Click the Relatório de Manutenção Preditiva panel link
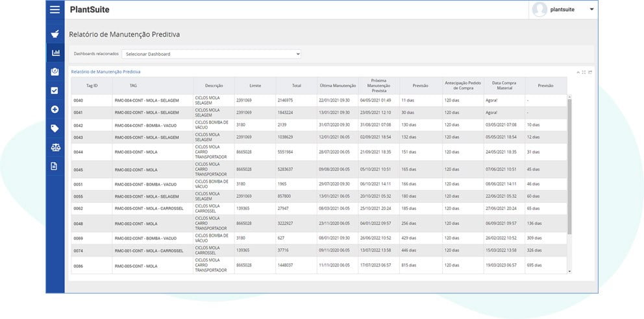Screen dimensions: 644x319 (x=106, y=72)
